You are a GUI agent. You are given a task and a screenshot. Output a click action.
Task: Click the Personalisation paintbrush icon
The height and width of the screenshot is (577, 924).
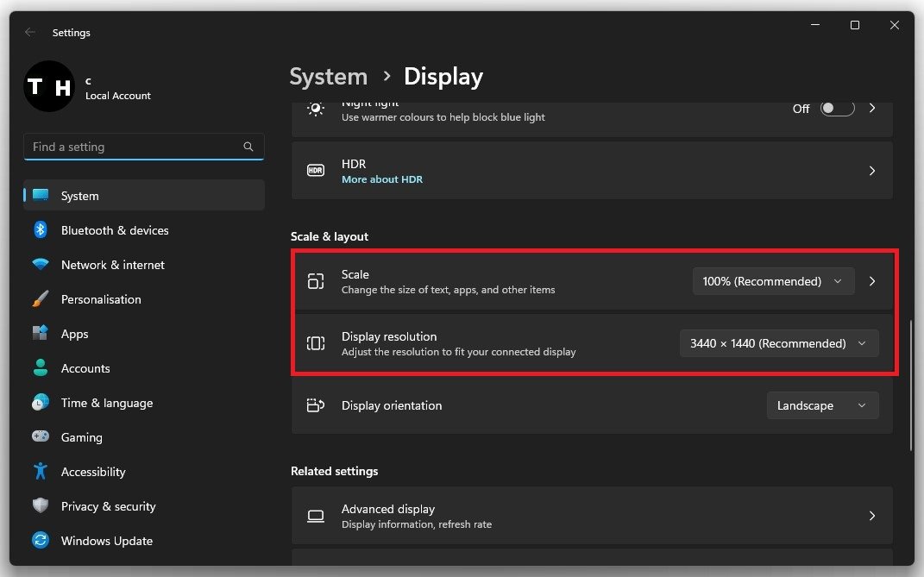[x=41, y=299]
